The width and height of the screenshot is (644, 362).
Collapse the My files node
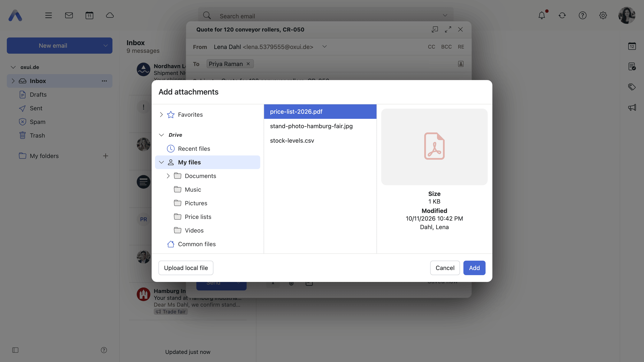tap(161, 162)
